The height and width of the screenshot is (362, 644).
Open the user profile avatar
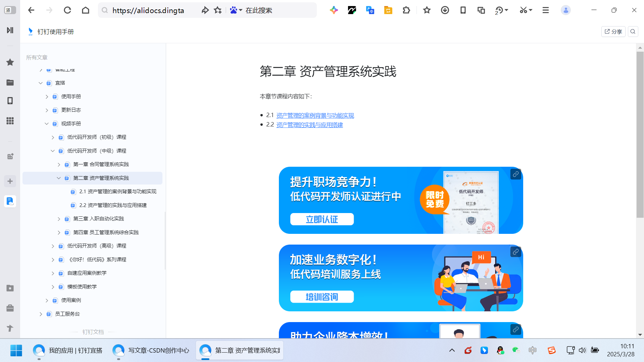[566, 10]
